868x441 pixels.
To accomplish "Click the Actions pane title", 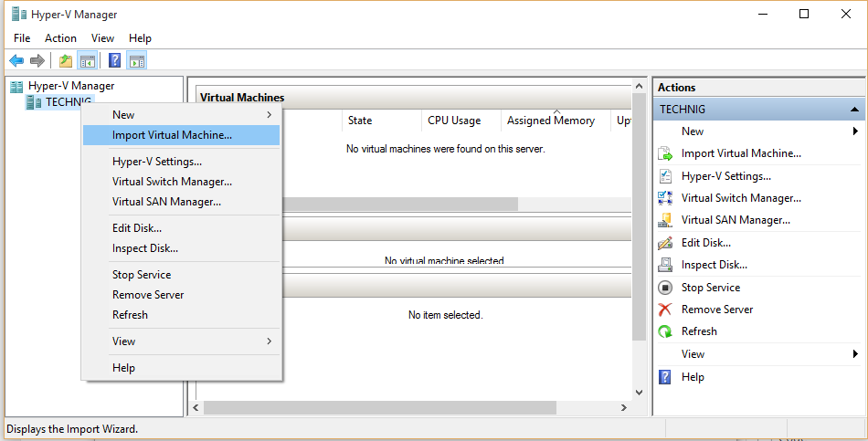I will click(x=676, y=88).
